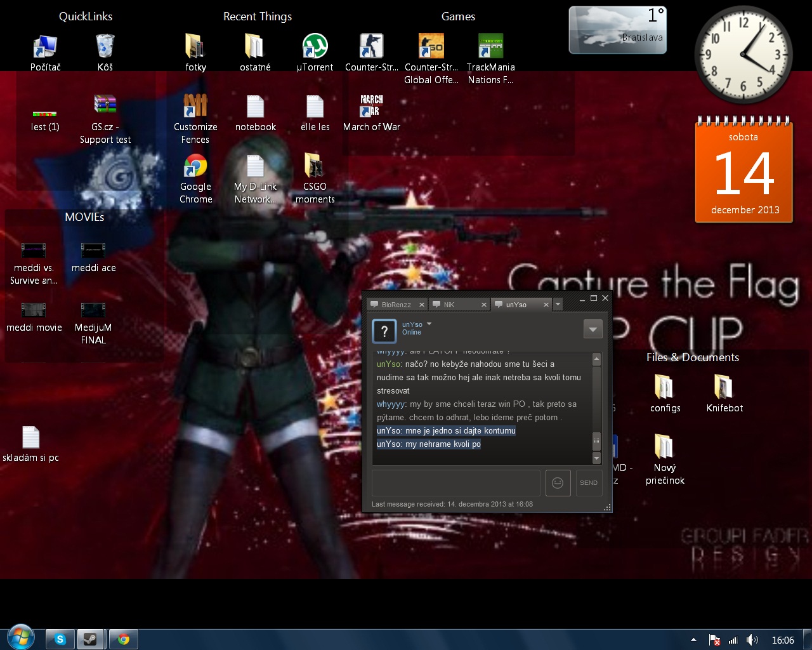Launch March of War

tap(372, 113)
